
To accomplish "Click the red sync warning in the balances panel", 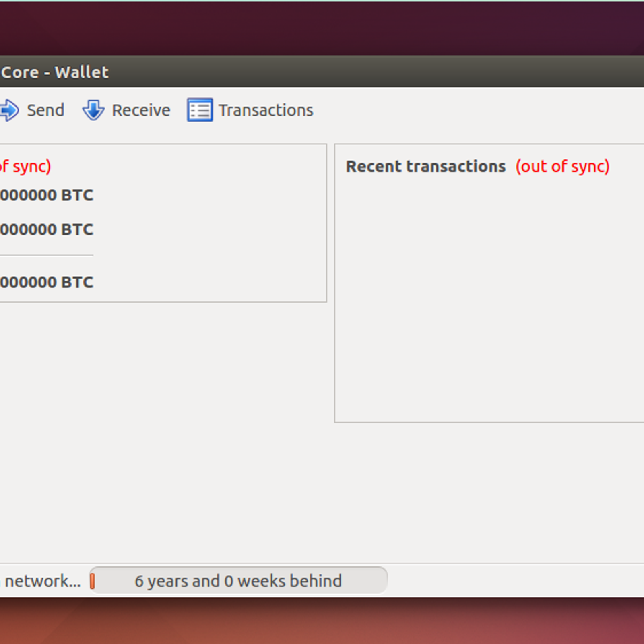I will click(x=25, y=167).
